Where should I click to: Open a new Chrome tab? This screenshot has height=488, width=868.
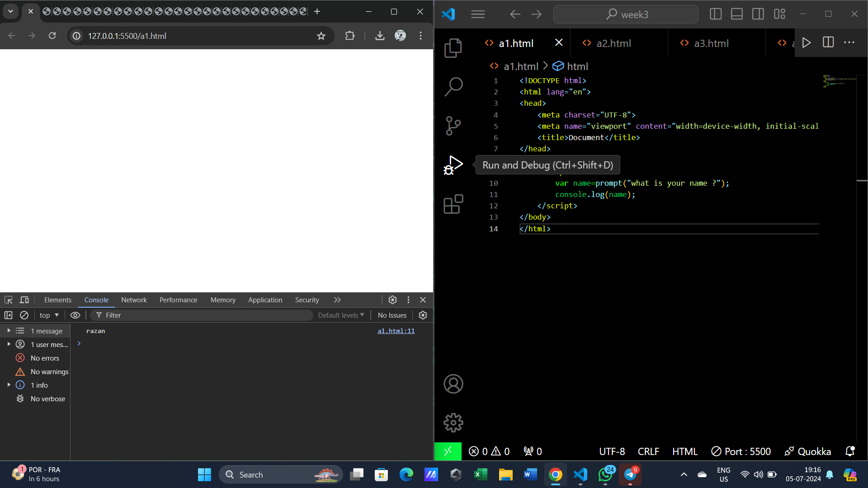pyautogui.click(x=317, y=11)
